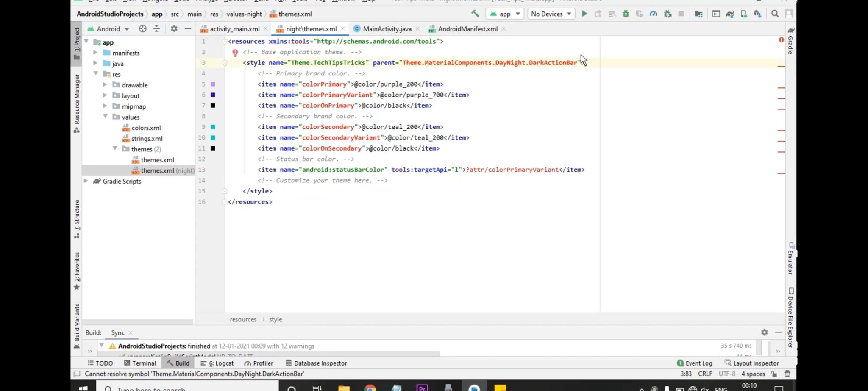
Task: Open the Favorites side tab
Action: point(77,271)
